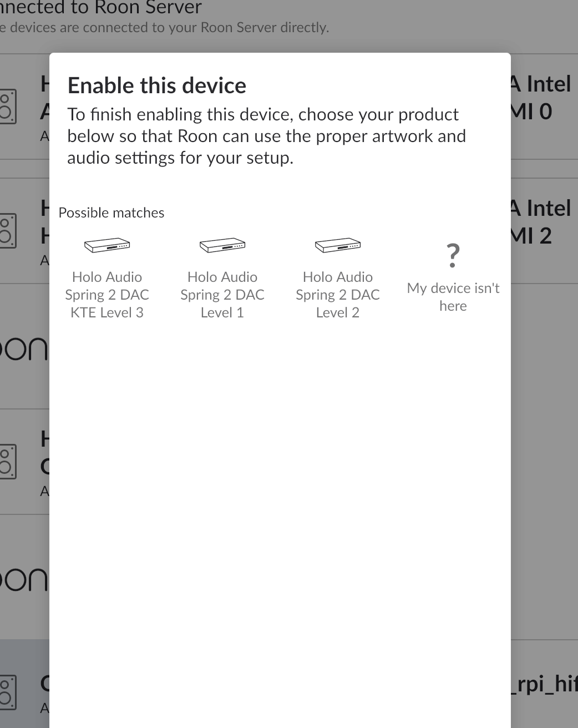Viewport: 578px width, 728px height.
Task: Click the speaker icon of the second device row
Action: 8,231
